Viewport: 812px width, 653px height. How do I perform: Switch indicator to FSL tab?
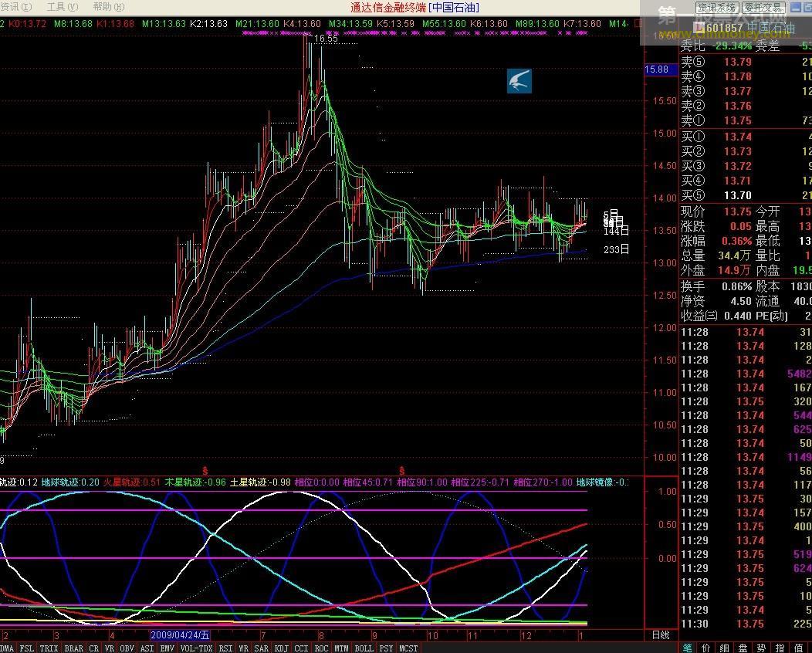26,648
